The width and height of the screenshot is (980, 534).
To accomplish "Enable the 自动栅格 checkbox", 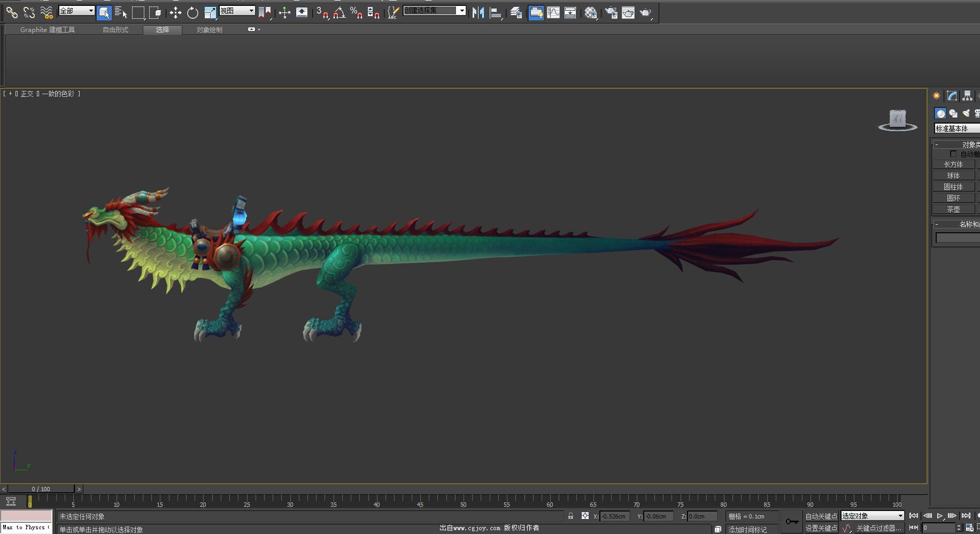I will [953, 154].
